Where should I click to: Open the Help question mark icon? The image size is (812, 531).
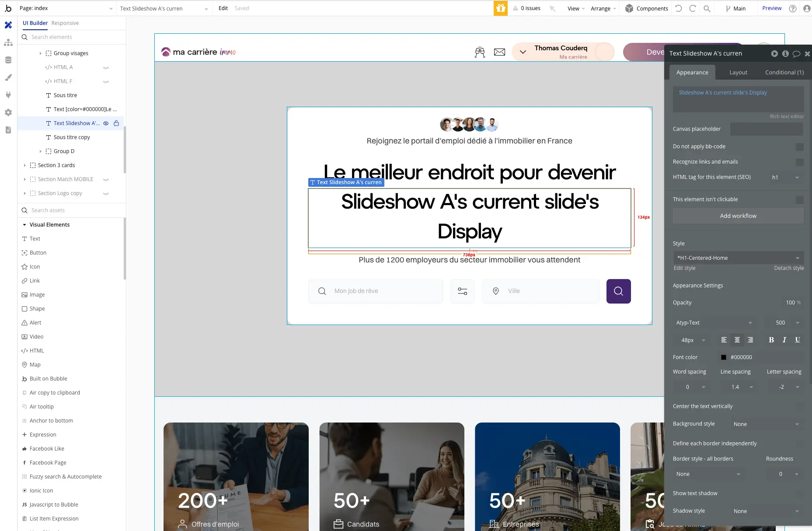tap(793, 8)
